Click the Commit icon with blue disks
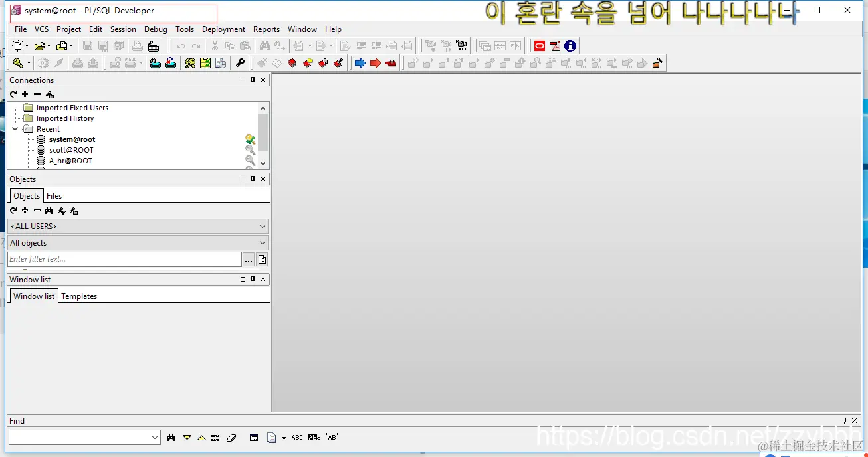 156,63
